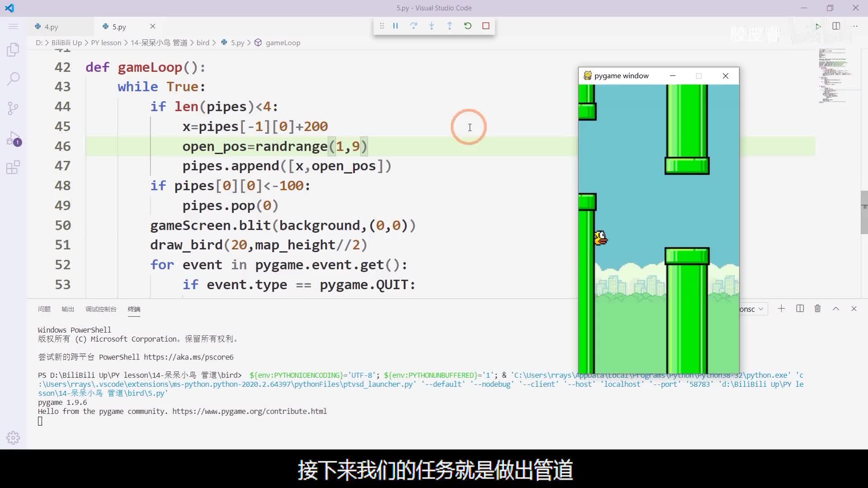Click the '5.py' breadcrumb item
The width and height of the screenshot is (868, 488).
point(233,42)
